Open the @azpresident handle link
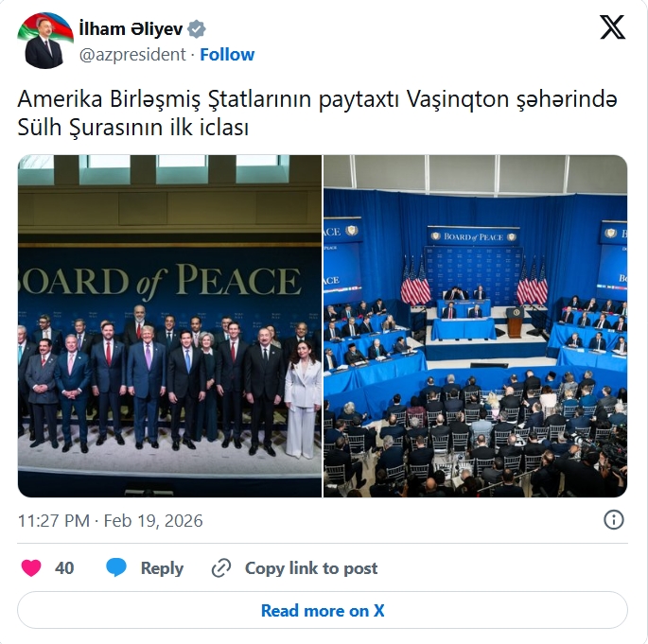Screen dimensions: 648x644 click(x=132, y=55)
